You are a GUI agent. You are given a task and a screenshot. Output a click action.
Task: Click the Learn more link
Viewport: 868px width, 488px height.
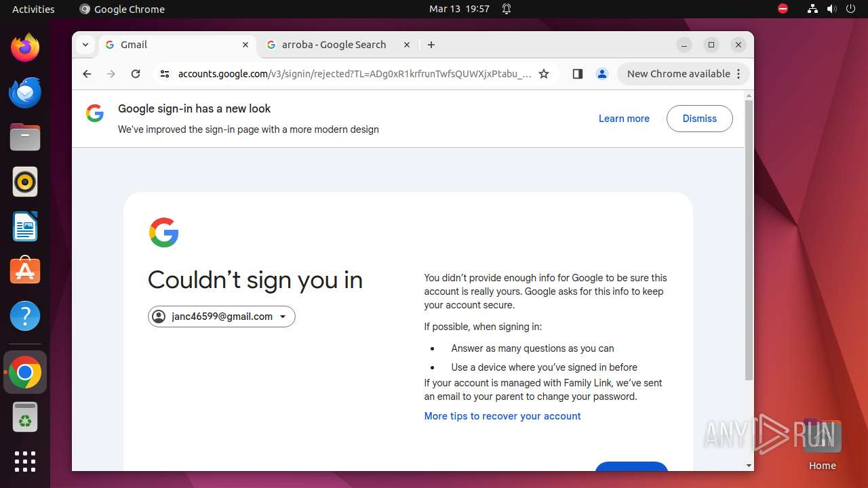coord(624,119)
